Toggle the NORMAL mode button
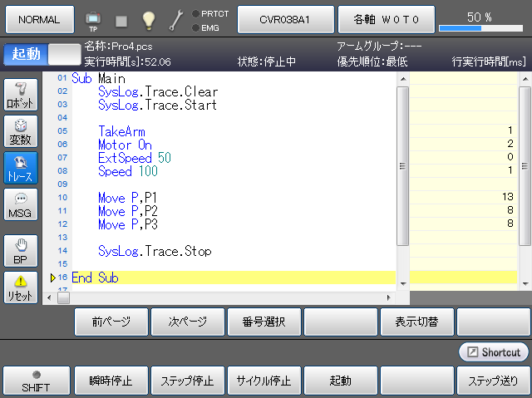The width and height of the screenshot is (532, 398). pyautogui.click(x=38, y=18)
